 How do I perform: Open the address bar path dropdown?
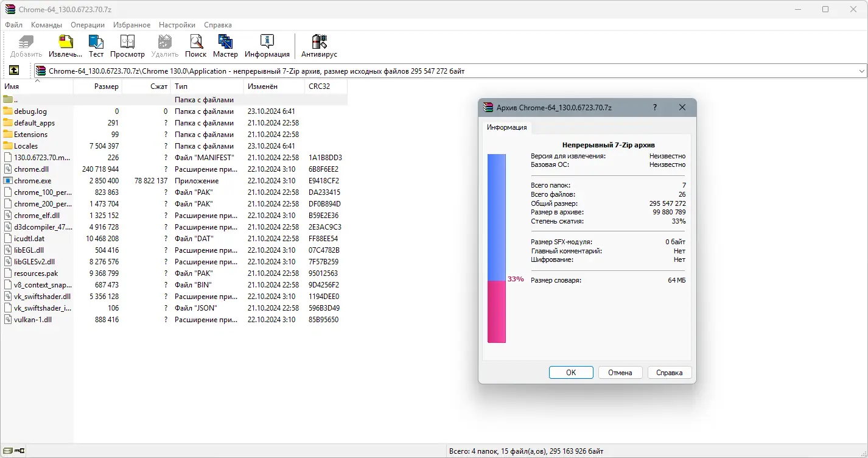pos(862,70)
